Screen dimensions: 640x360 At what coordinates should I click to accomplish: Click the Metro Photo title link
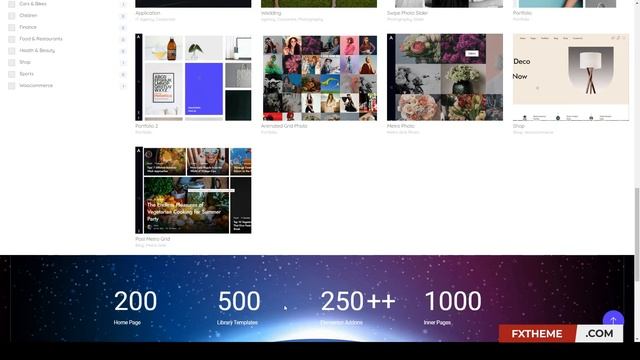(x=400, y=126)
